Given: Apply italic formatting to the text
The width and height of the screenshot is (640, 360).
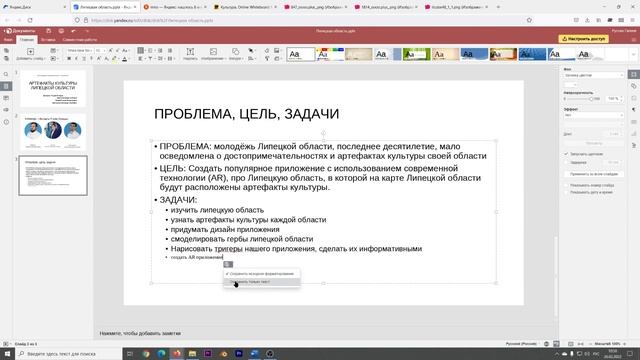Looking at the screenshot, I should pyautogui.click(x=76, y=59).
